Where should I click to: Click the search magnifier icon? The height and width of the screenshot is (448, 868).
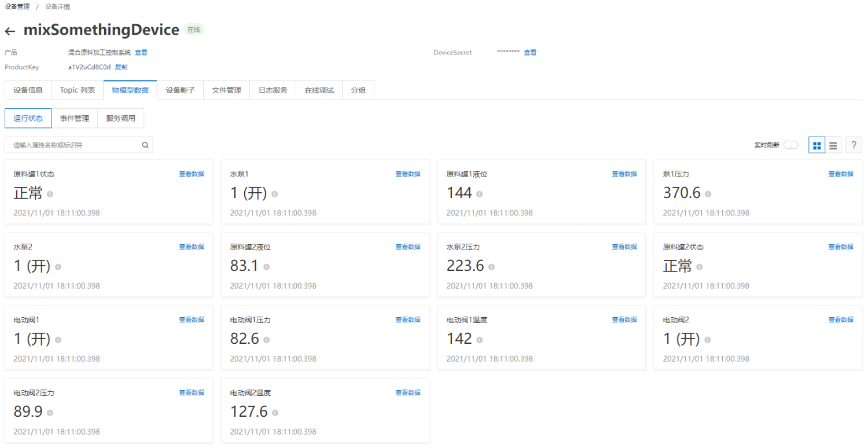point(145,145)
